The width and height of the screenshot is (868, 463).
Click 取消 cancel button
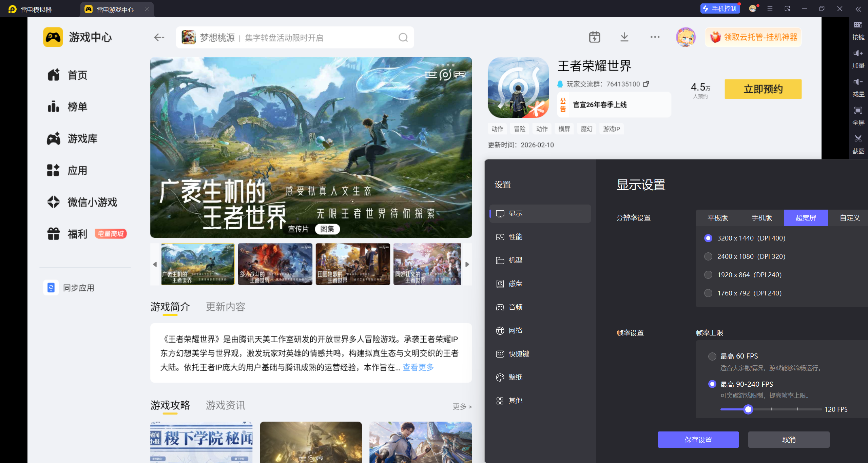tap(789, 440)
